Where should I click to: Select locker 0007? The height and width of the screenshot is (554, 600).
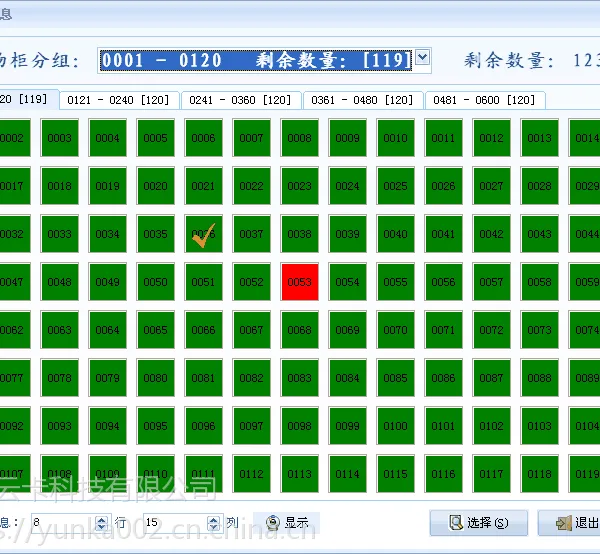pyautogui.click(x=251, y=138)
